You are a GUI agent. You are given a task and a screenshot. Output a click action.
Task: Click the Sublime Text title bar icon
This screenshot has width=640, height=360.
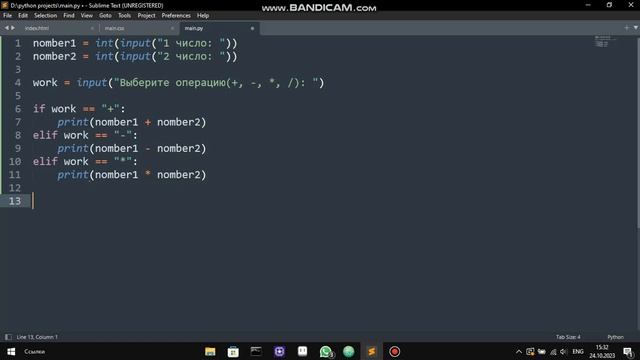pos(5,5)
